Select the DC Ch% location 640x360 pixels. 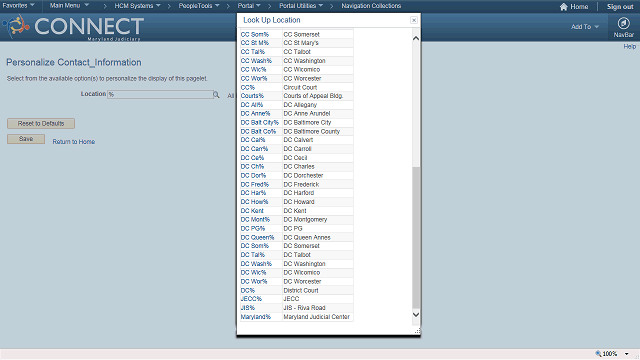[252, 167]
